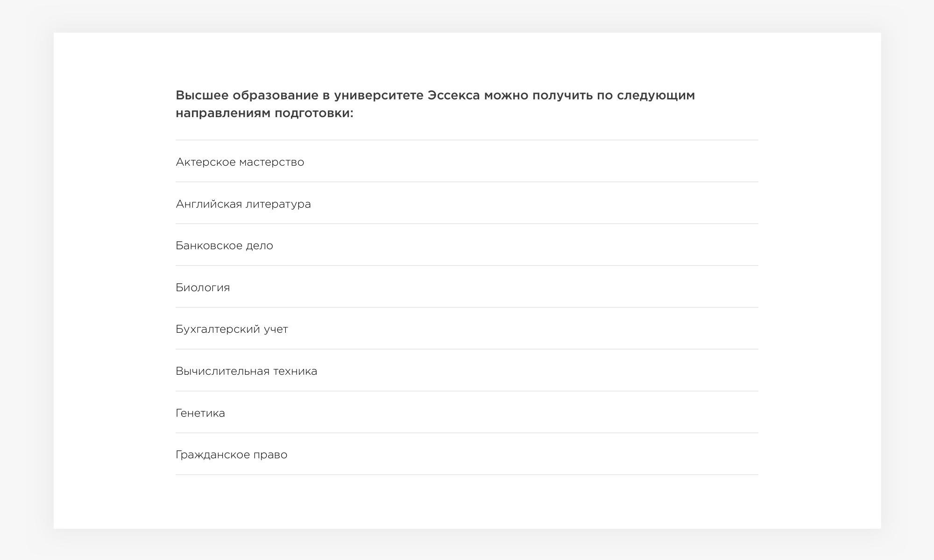Click the Гражданское право item
The image size is (934, 560).
pos(467,454)
